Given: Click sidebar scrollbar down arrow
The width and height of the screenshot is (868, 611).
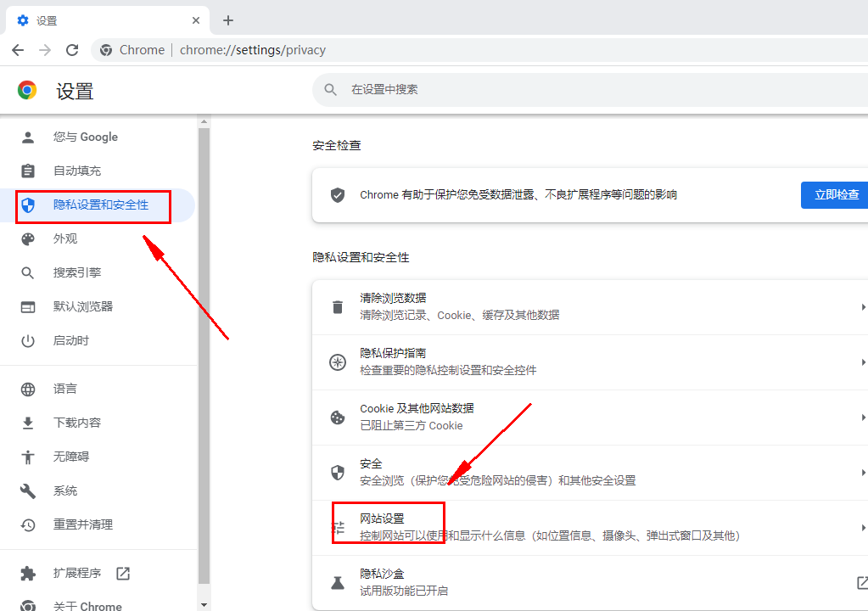Looking at the screenshot, I should (204, 605).
